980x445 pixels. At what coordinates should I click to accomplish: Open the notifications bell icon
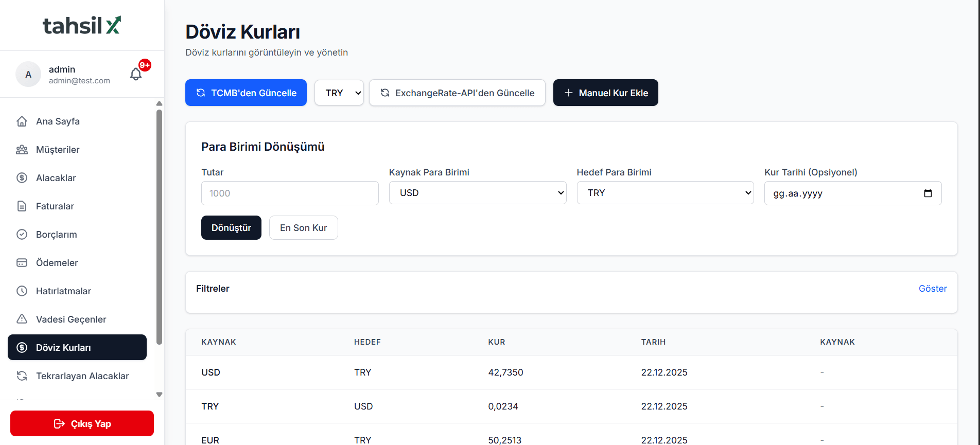click(x=136, y=74)
